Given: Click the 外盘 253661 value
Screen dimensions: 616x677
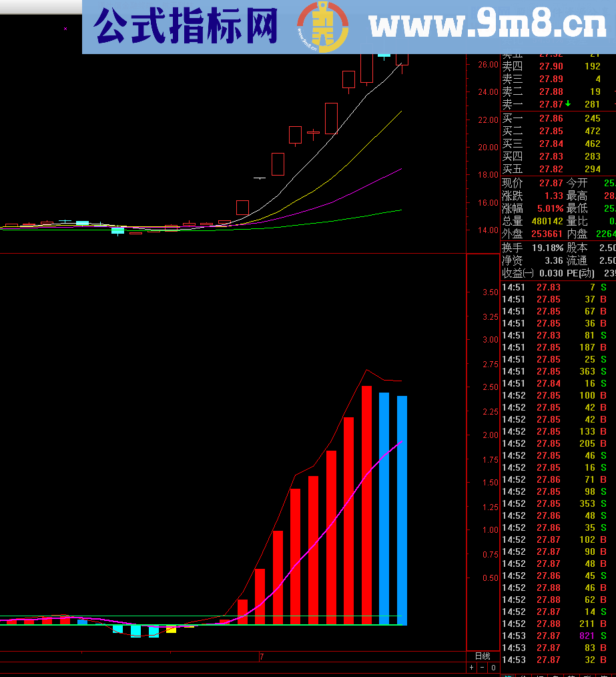Looking at the screenshot, I should 546,234.
